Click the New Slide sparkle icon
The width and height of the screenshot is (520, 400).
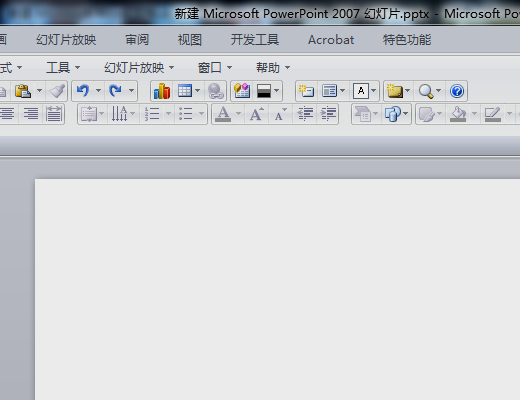306,91
